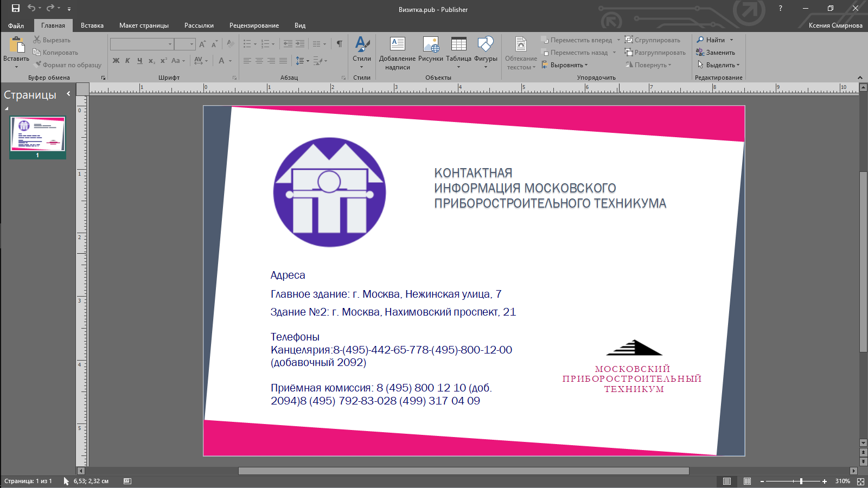Toggle subscript x₂ formatting
868x488 pixels.
[x=152, y=61]
